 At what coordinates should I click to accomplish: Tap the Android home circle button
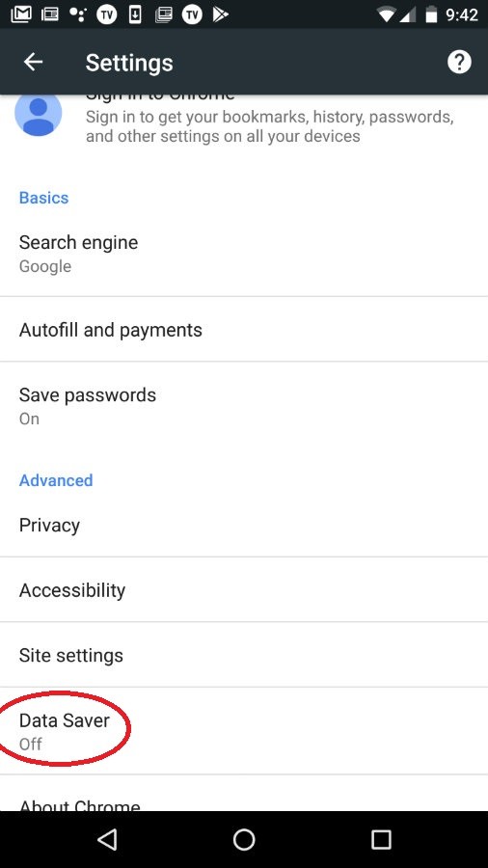[x=244, y=839]
